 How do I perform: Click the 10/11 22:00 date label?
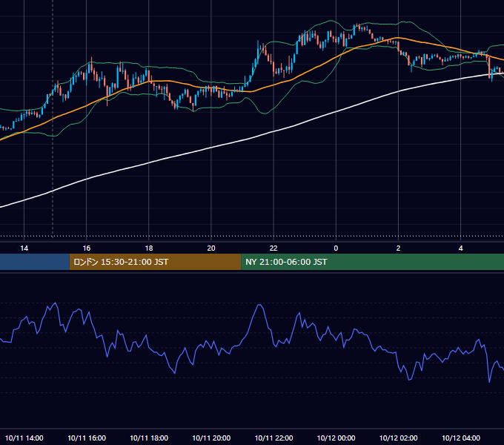coord(273,438)
